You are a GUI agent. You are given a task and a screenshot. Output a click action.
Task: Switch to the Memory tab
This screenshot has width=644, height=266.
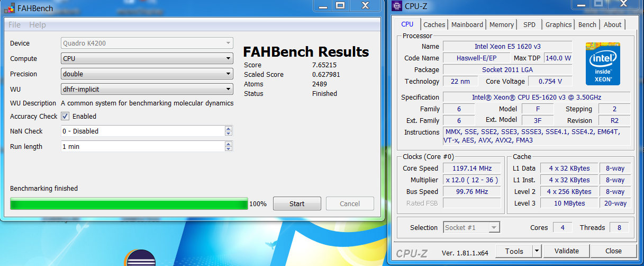click(502, 24)
